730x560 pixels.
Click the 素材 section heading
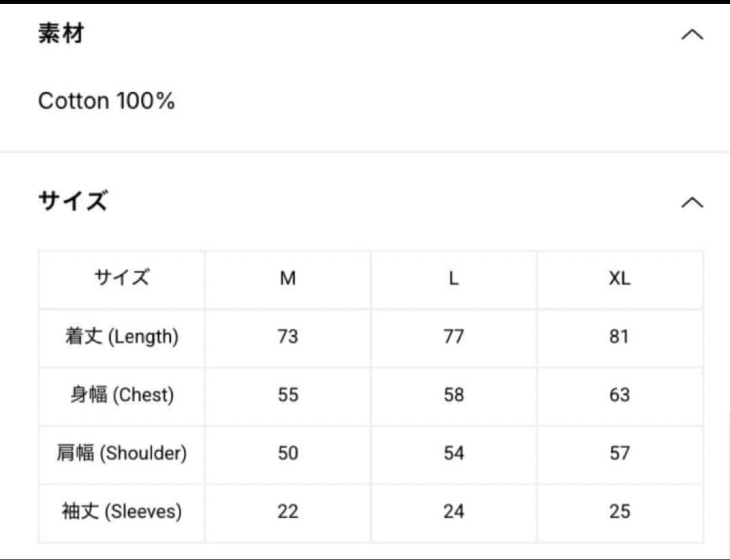tap(61, 33)
